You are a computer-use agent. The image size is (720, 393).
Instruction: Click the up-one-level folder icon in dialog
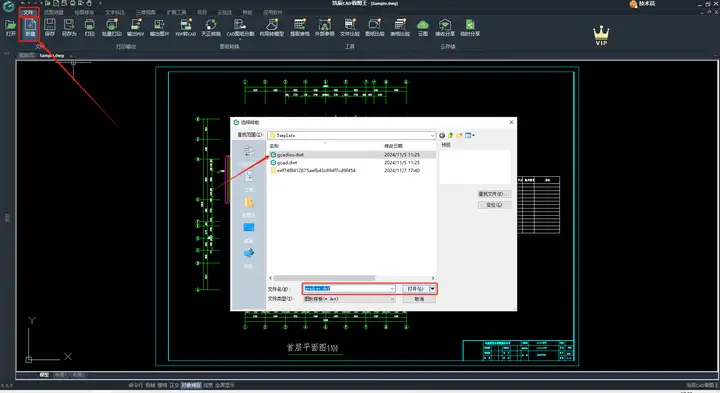[x=450, y=135]
